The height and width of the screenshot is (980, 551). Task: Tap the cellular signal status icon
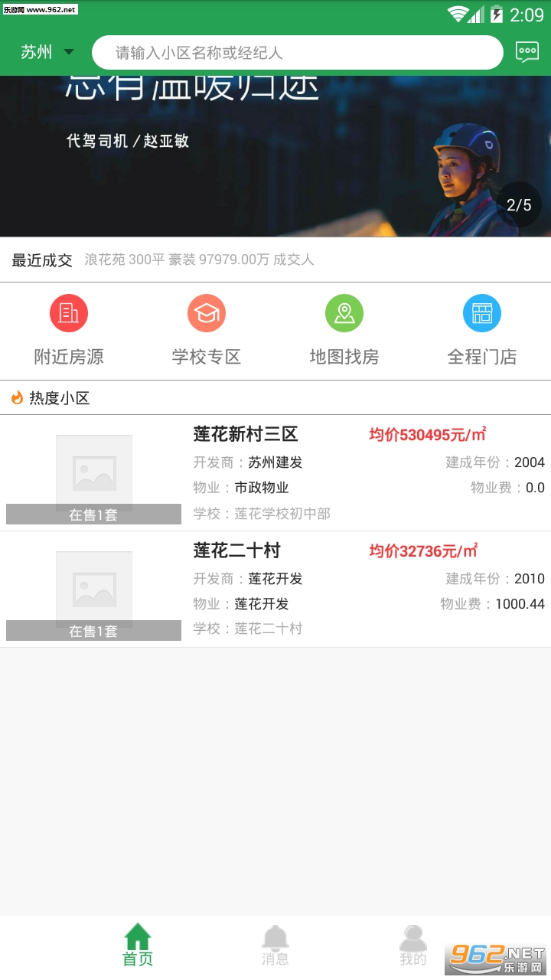[x=477, y=14]
